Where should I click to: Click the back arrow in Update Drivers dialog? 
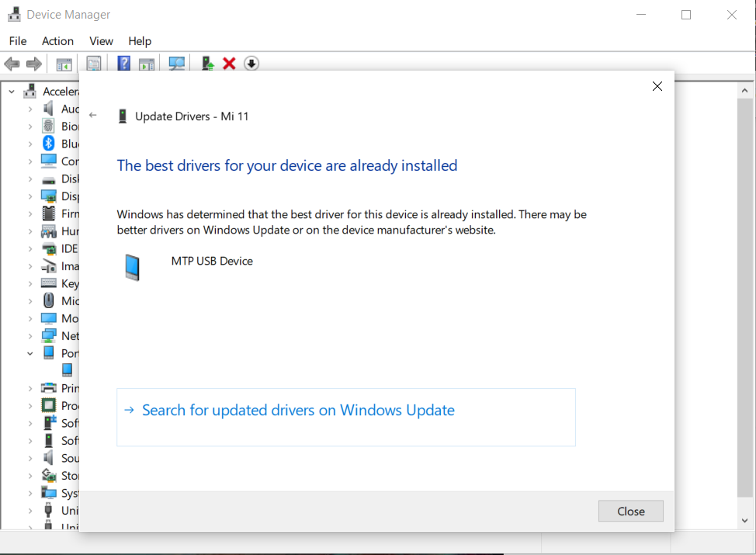[x=93, y=115]
